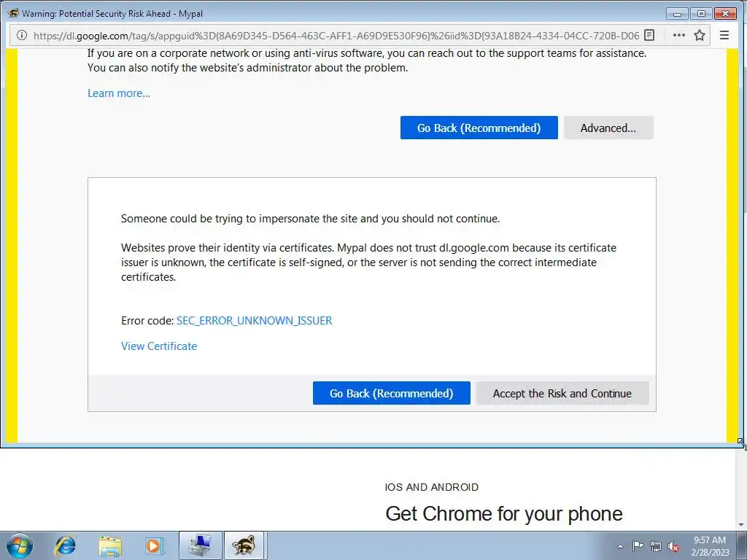
Task: Bookmark this page with the star icon
Action: click(x=700, y=35)
